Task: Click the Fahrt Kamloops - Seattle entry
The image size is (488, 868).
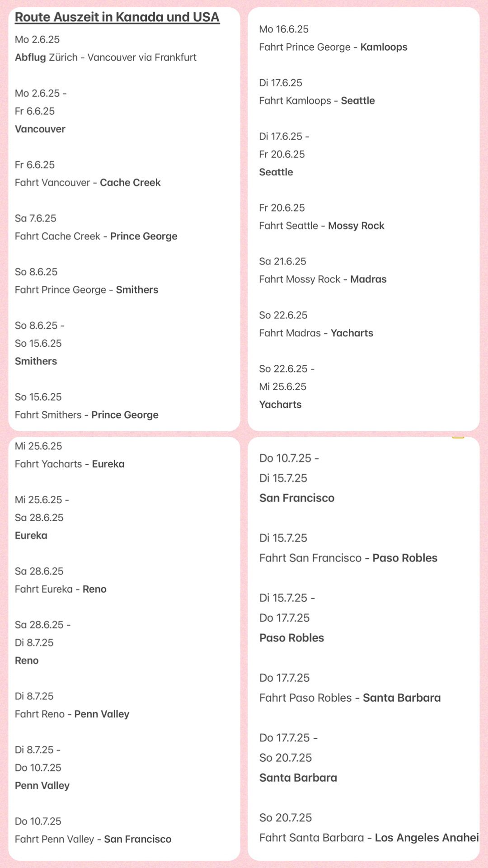Action: coord(317,101)
